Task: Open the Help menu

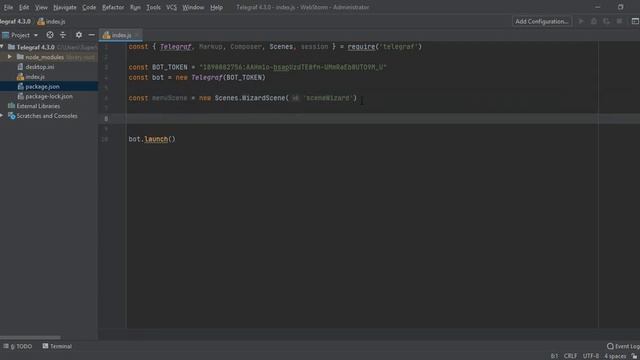Action: coord(216,7)
